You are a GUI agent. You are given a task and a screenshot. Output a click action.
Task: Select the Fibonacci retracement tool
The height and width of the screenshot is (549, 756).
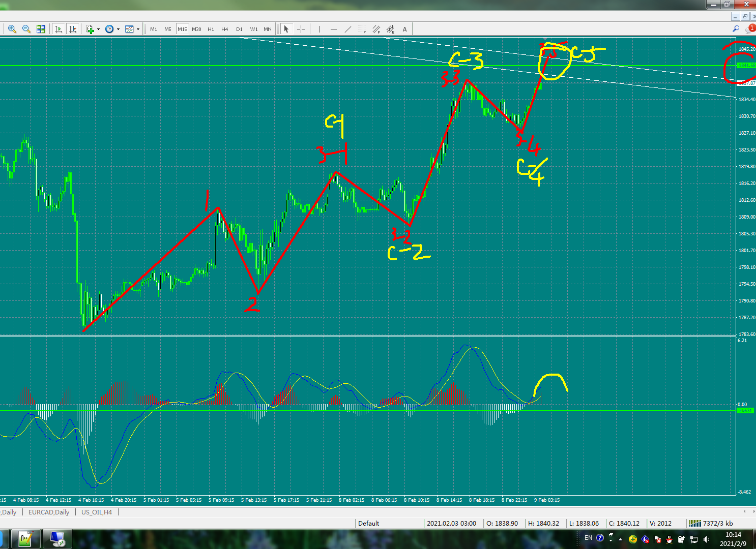[x=362, y=29]
